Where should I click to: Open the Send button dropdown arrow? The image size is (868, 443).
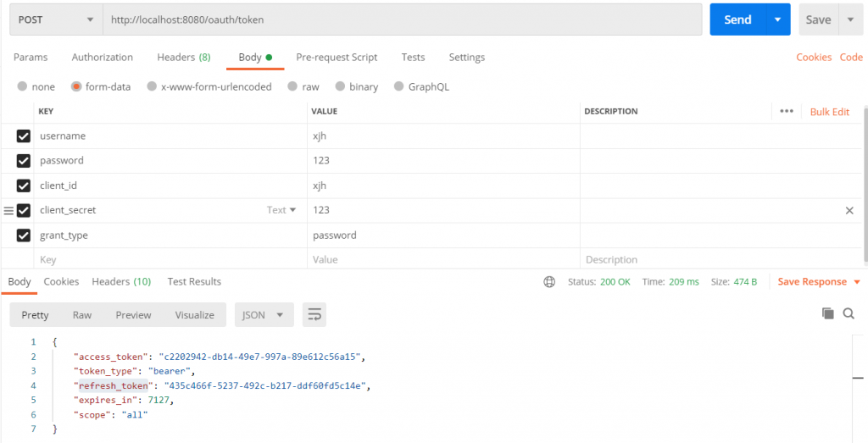(x=777, y=19)
